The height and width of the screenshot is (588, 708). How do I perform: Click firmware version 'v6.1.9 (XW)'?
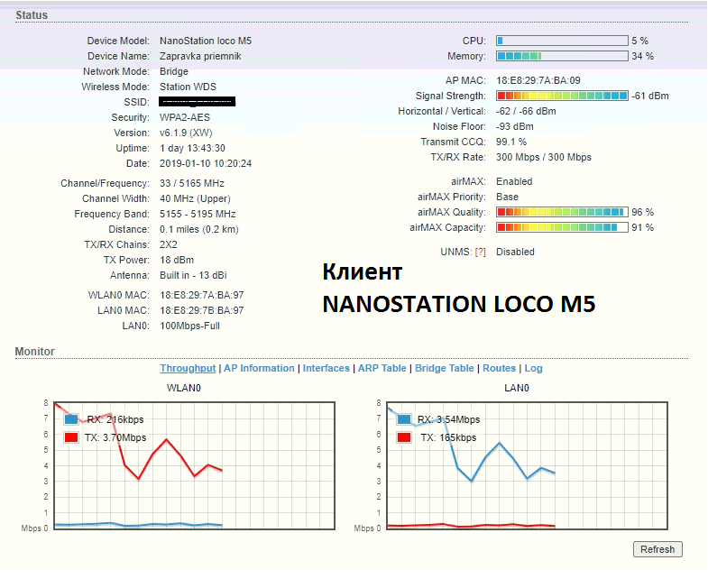186,133
